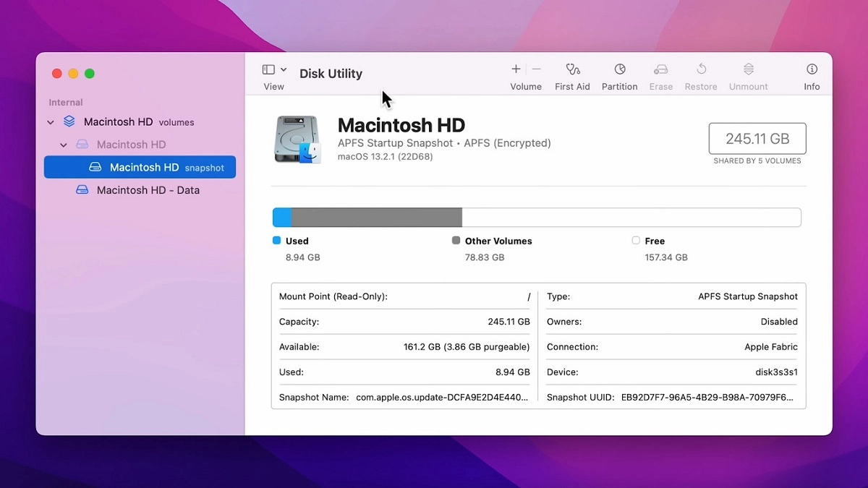Add a new APFS volume
The width and height of the screenshot is (868, 488).
click(x=515, y=70)
